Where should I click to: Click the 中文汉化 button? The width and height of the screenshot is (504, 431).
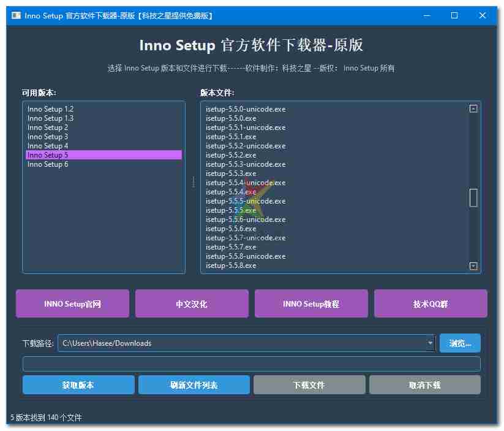(192, 303)
